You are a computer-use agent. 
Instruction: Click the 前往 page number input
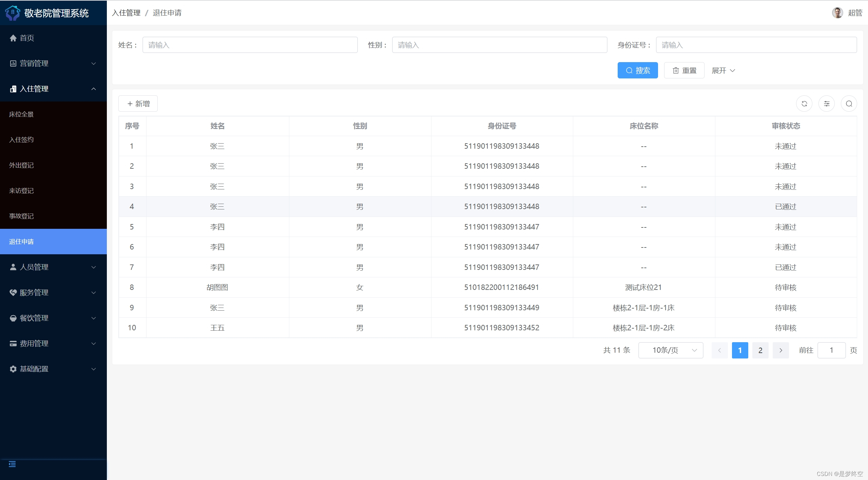(x=831, y=350)
